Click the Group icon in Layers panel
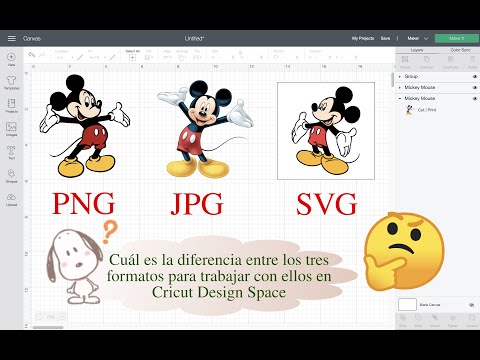480x360 pixels. click(x=405, y=59)
